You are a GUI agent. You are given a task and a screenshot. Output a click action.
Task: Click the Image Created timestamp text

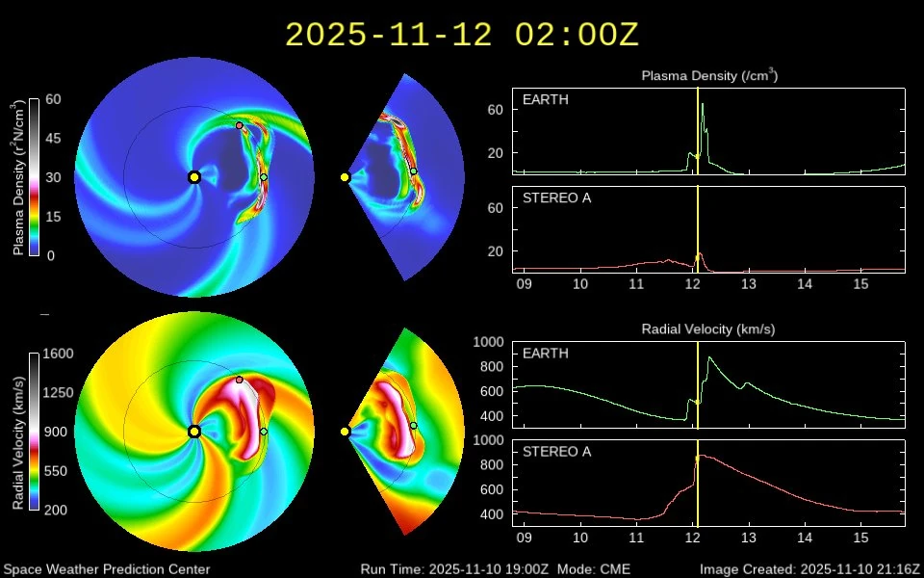point(809,569)
